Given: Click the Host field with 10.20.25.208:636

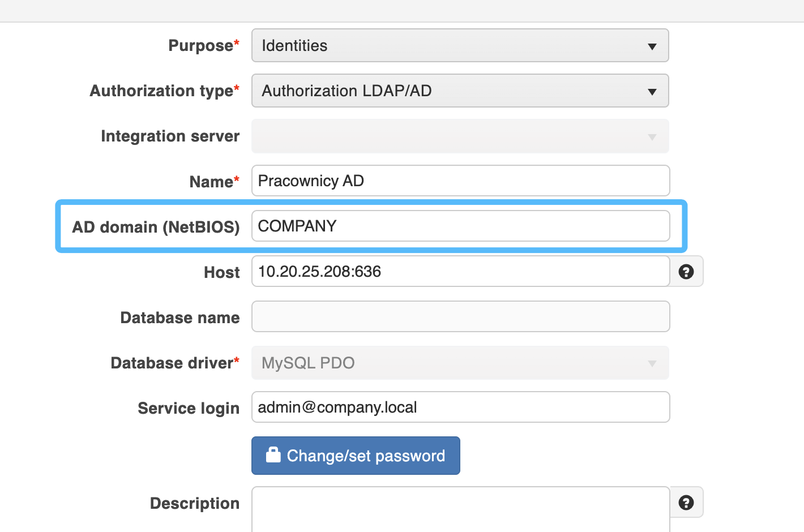Looking at the screenshot, I should click(x=460, y=272).
